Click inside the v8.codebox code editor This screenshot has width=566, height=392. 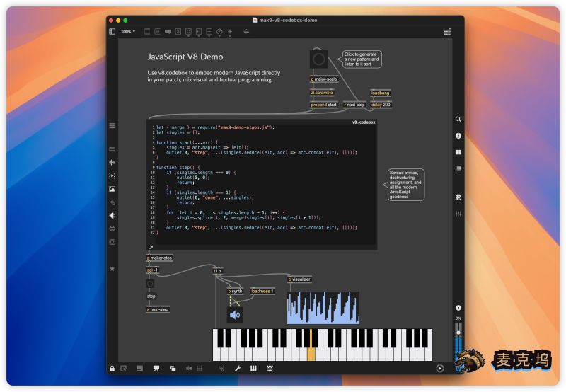pyautogui.click(x=262, y=184)
